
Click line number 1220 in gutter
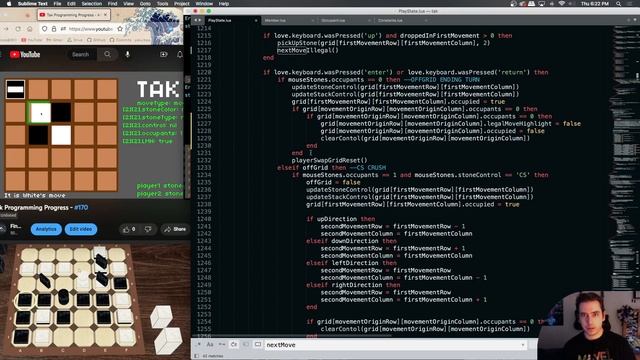pos(204,72)
